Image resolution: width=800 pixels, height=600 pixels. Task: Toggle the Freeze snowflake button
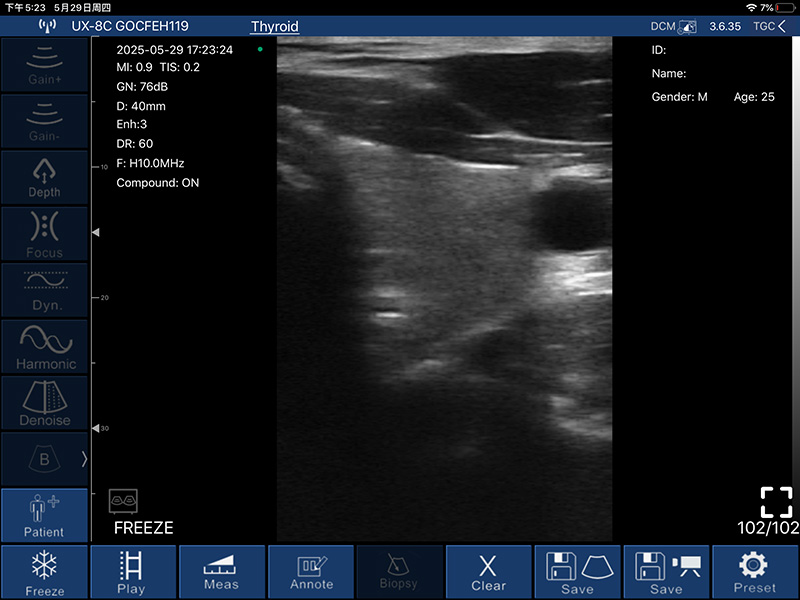tap(44, 572)
